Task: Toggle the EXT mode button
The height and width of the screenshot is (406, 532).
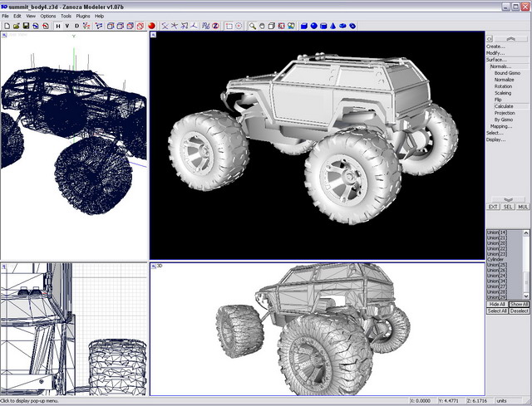Action: (x=493, y=206)
